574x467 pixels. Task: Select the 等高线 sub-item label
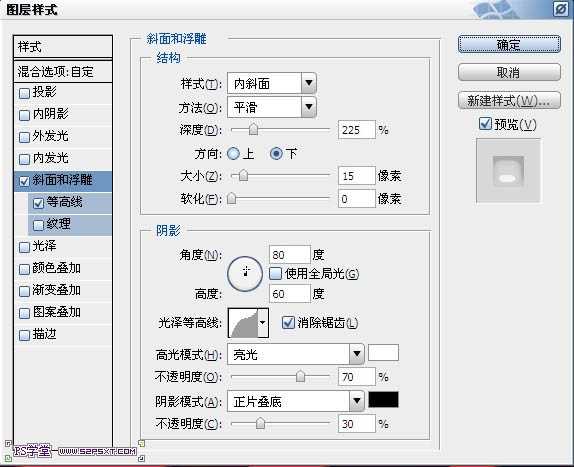64,202
